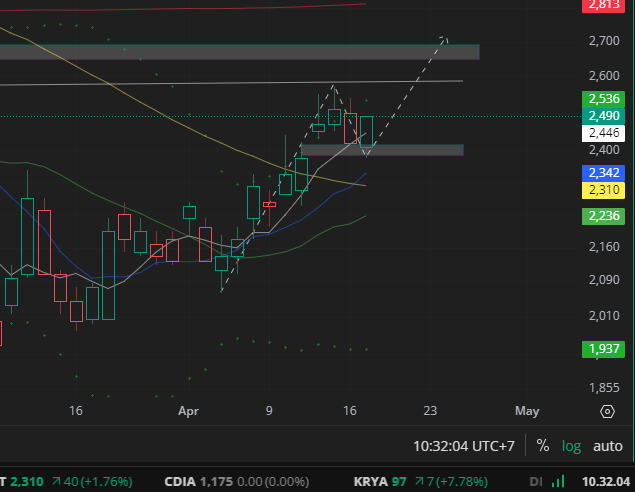Image resolution: width=635 pixels, height=492 pixels.
Task: Click the 2,160 price axis level
Action: (604, 247)
